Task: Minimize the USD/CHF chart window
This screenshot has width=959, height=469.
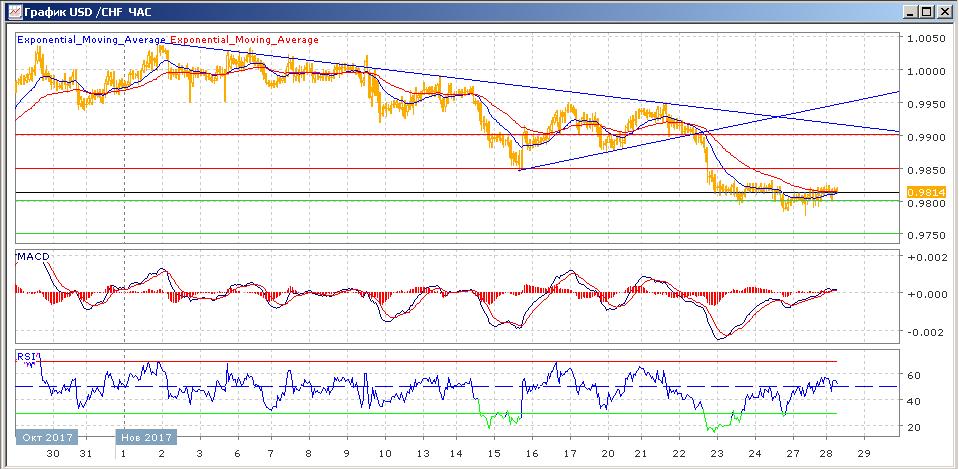Action: 909,12
